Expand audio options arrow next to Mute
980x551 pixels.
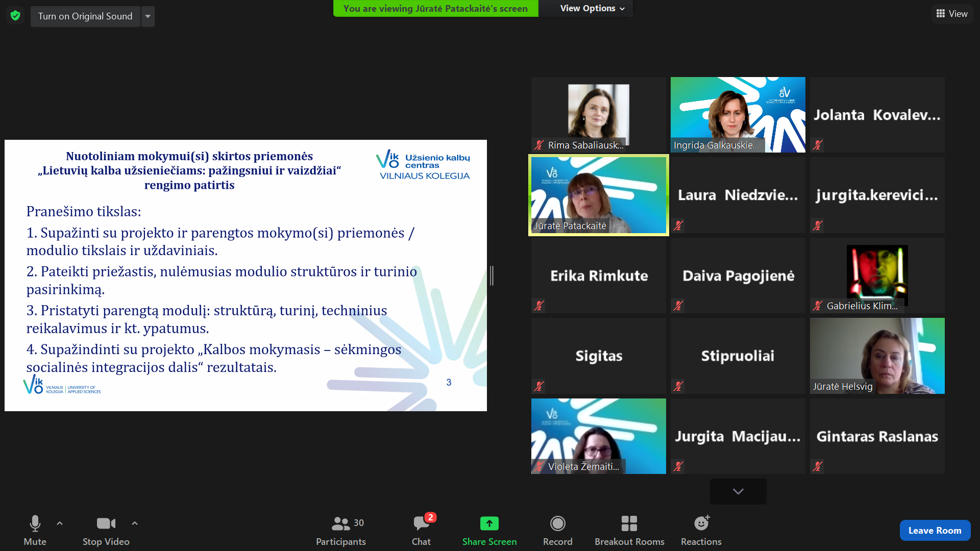click(x=60, y=523)
